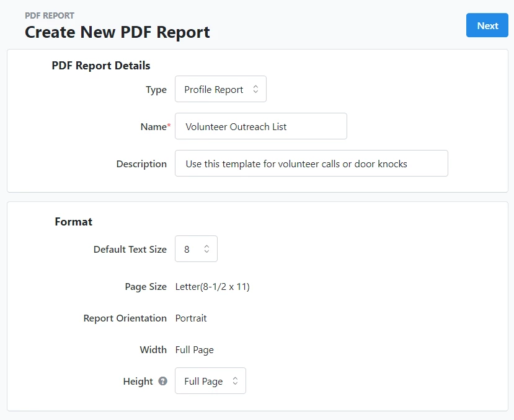Click the Default Text Size value 8 control

[x=196, y=249]
